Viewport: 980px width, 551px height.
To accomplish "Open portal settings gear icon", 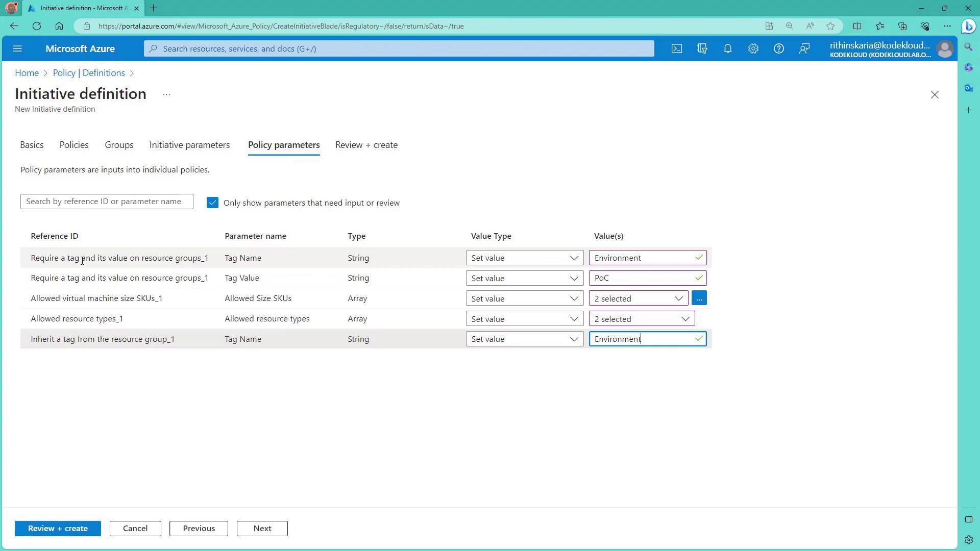I will point(753,48).
